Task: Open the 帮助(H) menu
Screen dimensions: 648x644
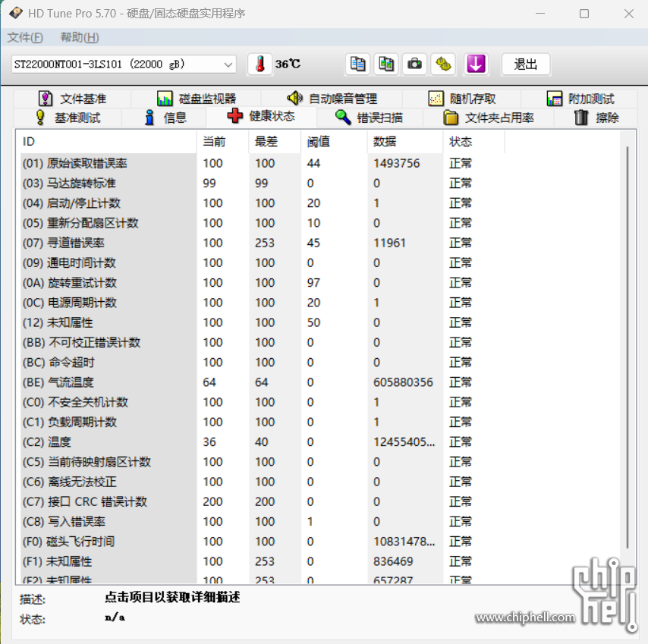Action: tap(80, 38)
